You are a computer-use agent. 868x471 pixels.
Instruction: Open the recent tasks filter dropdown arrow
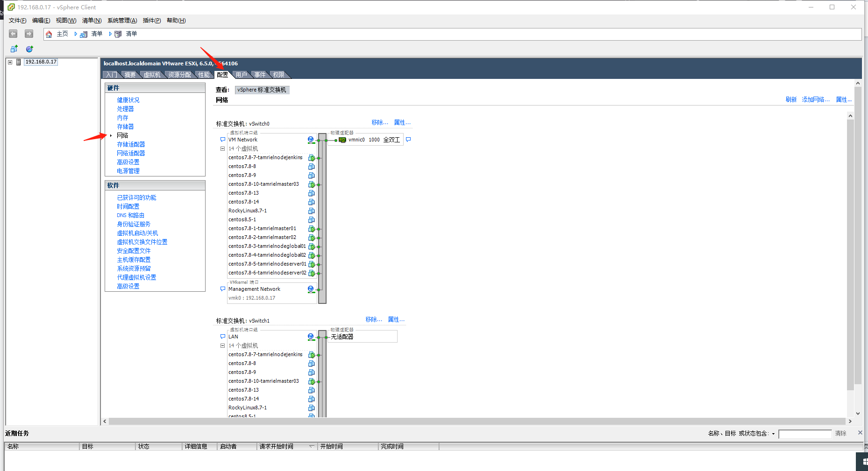tap(773, 434)
